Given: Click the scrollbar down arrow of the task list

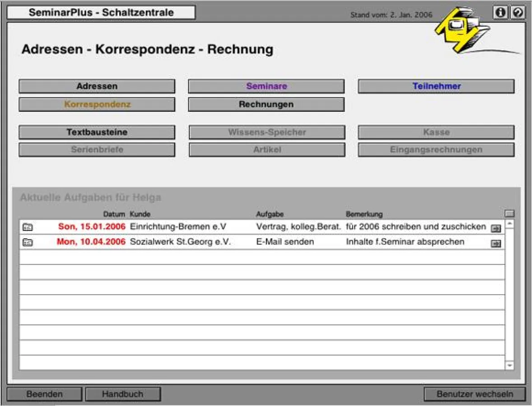Looking at the screenshot, I should [x=510, y=364].
